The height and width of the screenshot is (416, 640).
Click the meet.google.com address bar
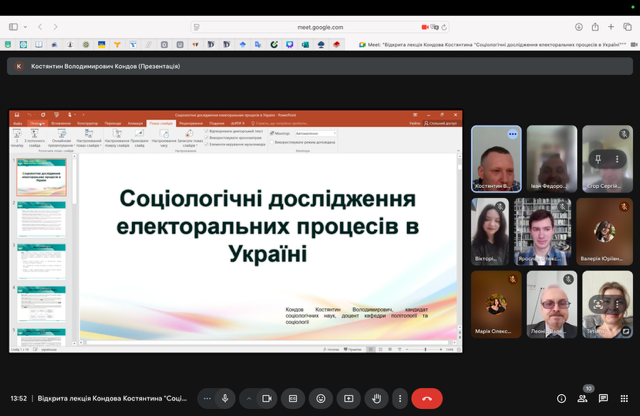(x=320, y=27)
